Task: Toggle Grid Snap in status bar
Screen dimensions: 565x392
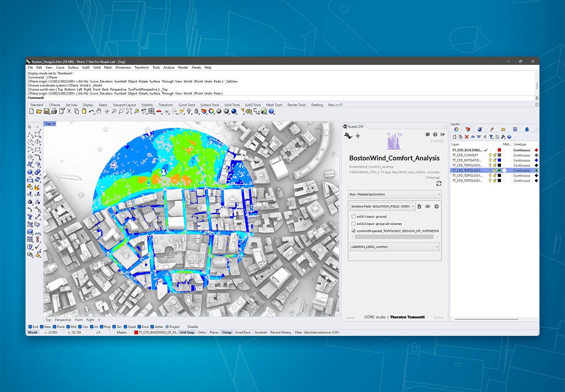Action: [x=187, y=332]
